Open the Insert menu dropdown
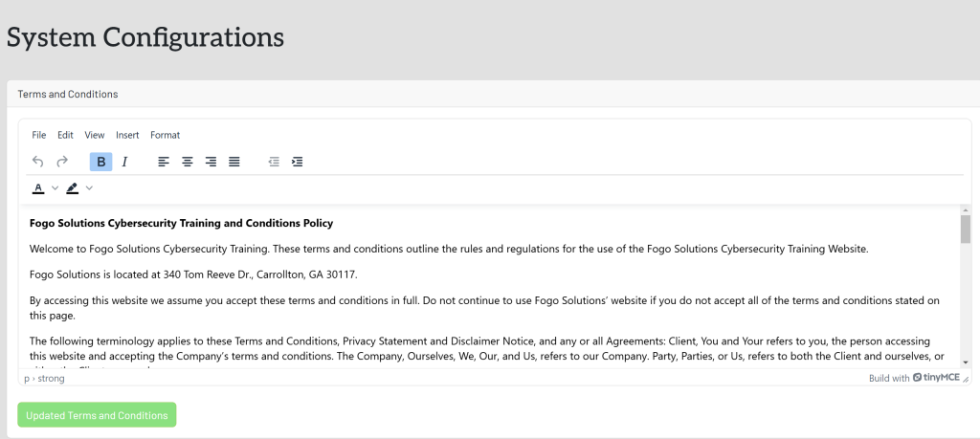 [x=127, y=135]
